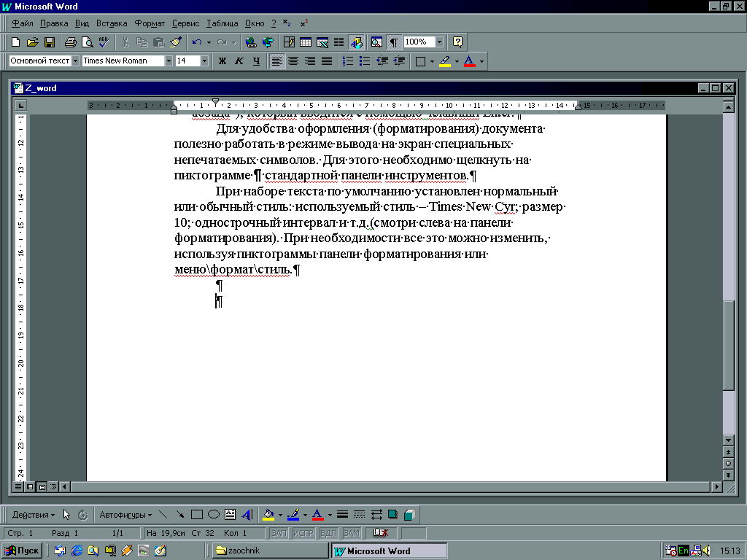Viewport: 747px width, 560px height.
Task: Insert a hyperlink using the globe-link icon
Action: pyautogui.click(x=251, y=42)
